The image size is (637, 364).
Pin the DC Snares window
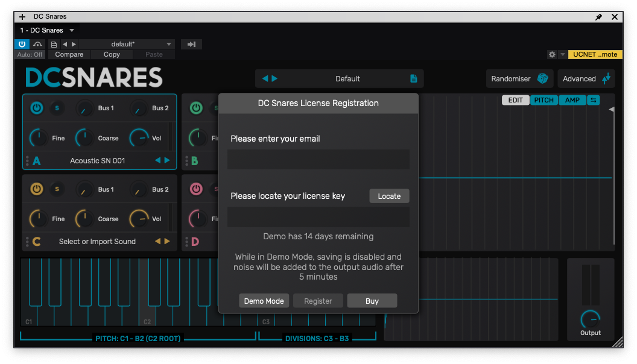tap(598, 17)
